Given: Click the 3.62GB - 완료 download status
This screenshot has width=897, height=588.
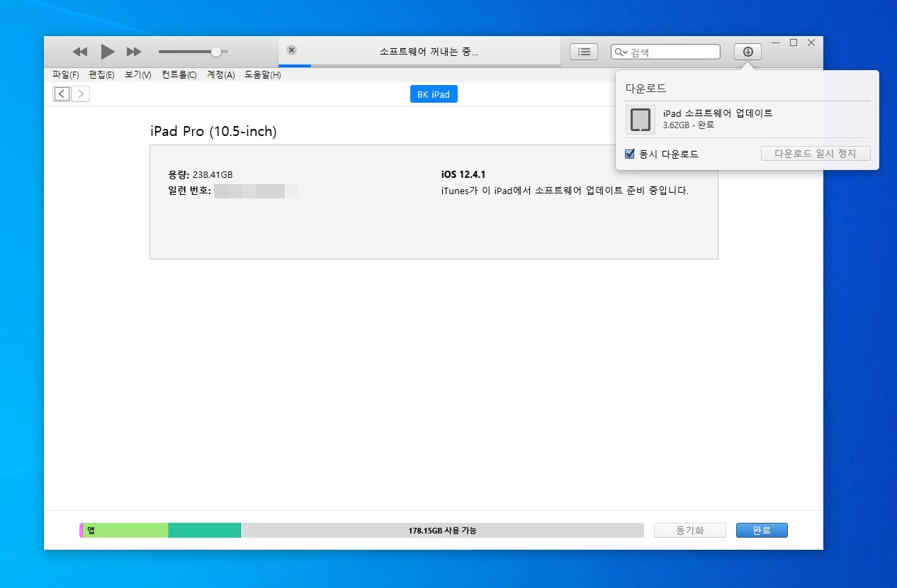Looking at the screenshot, I should [x=689, y=125].
